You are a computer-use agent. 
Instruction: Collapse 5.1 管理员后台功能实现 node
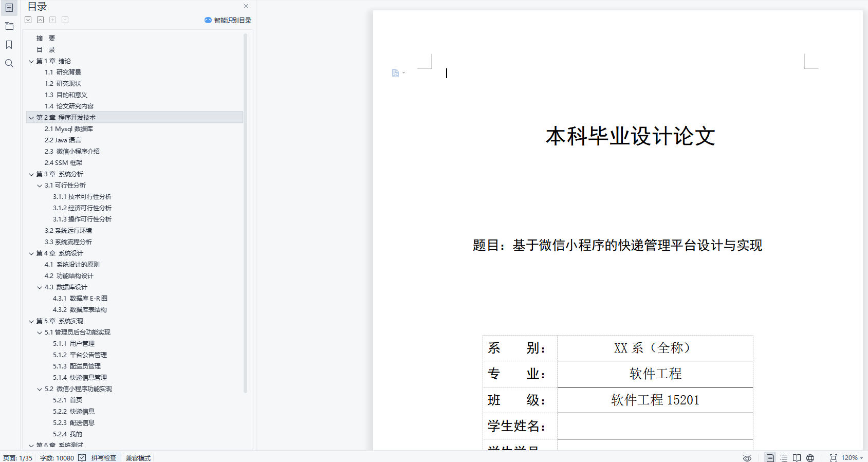point(40,332)
